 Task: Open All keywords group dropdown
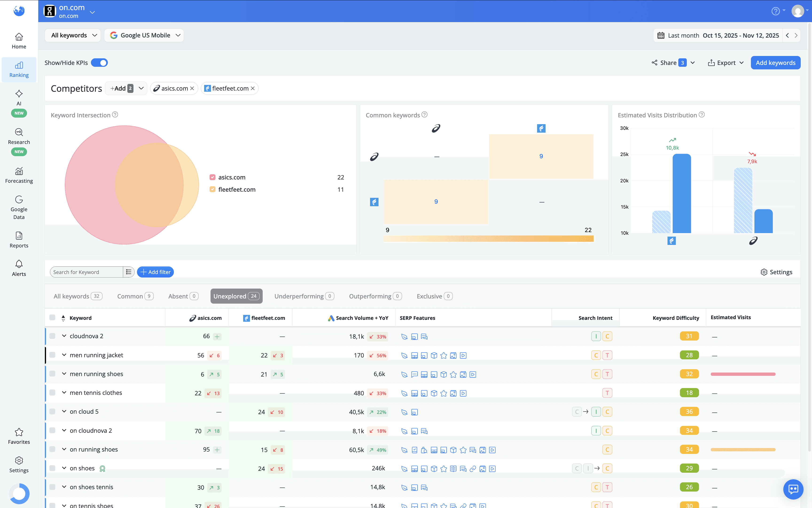click(x=73, y=35)
